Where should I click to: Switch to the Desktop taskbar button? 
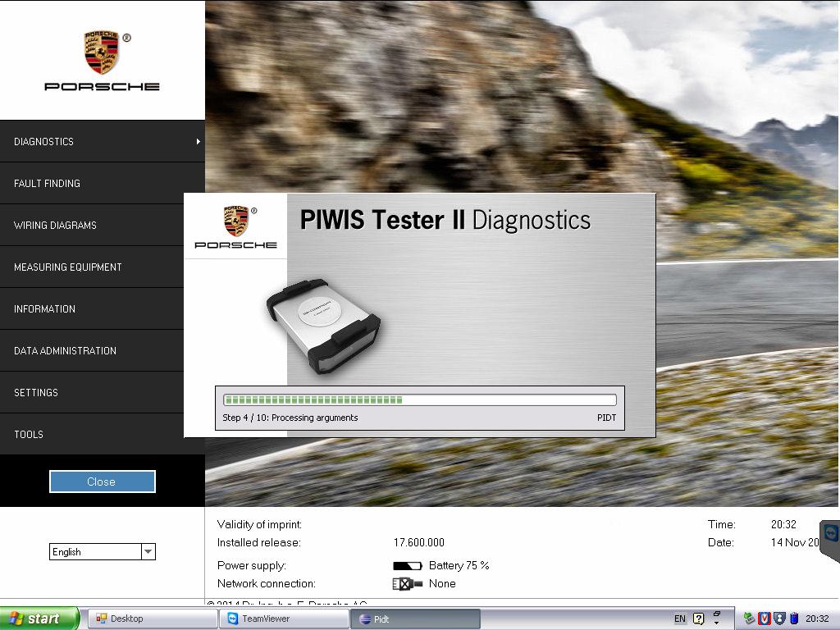pos(152,619)
